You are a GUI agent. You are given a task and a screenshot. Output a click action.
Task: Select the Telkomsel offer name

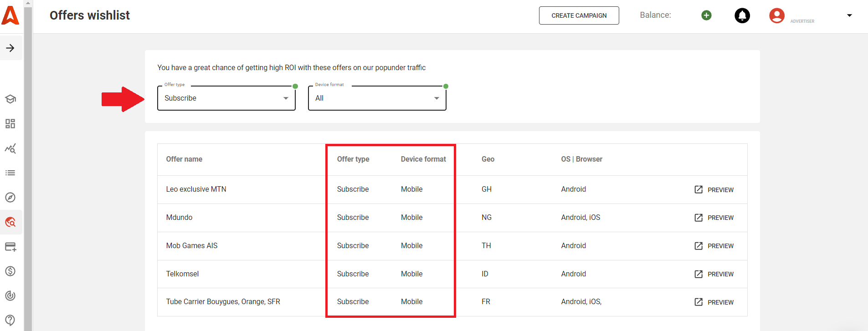tap(182, 274)
